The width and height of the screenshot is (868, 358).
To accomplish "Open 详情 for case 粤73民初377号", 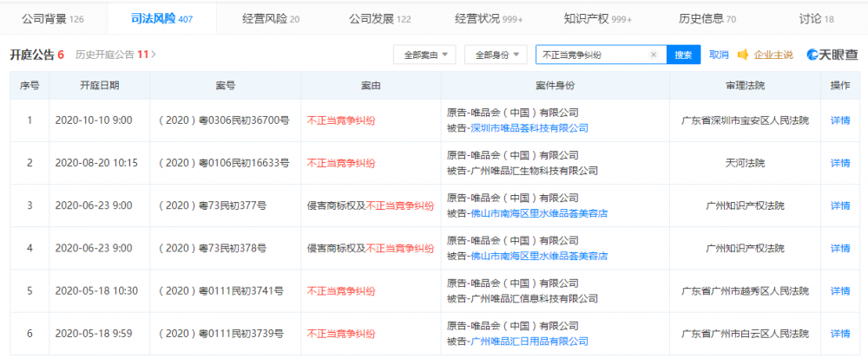I will point(840,205).
